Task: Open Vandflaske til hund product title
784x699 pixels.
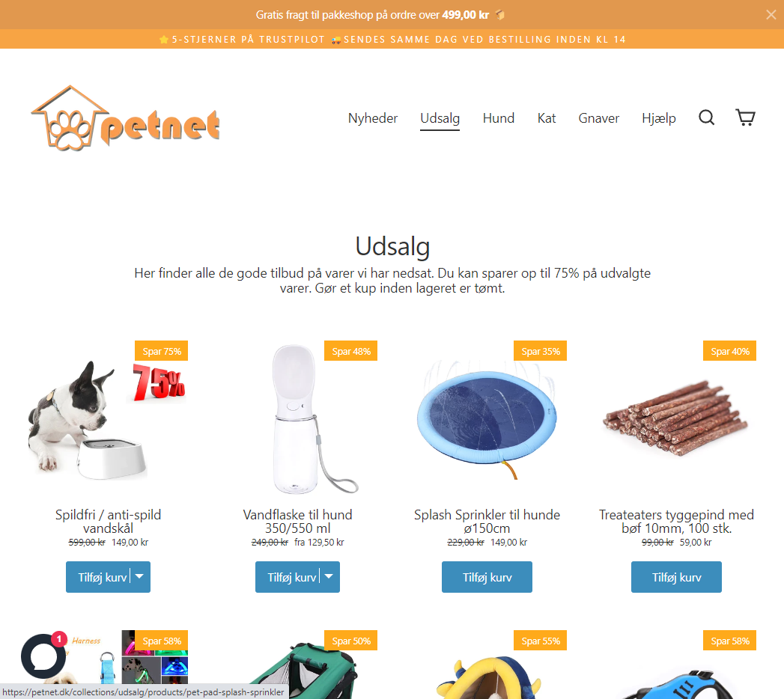Action: [x=297, y=521]
